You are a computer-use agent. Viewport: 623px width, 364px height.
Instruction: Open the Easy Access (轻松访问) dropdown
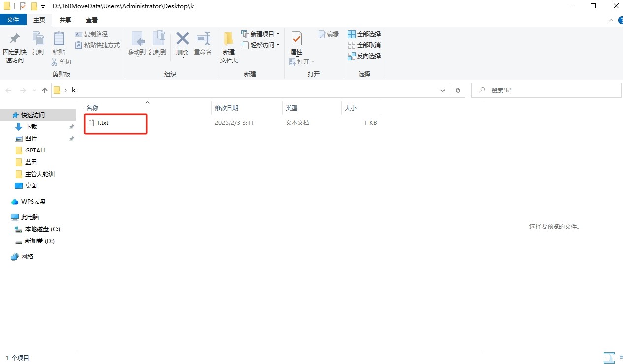coord(278,45)
